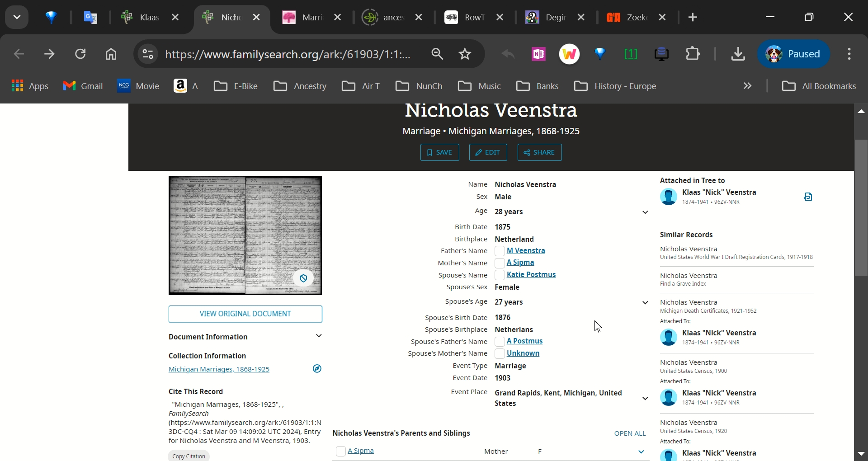
Task: Go back to previous page
Action: (19, 54)
